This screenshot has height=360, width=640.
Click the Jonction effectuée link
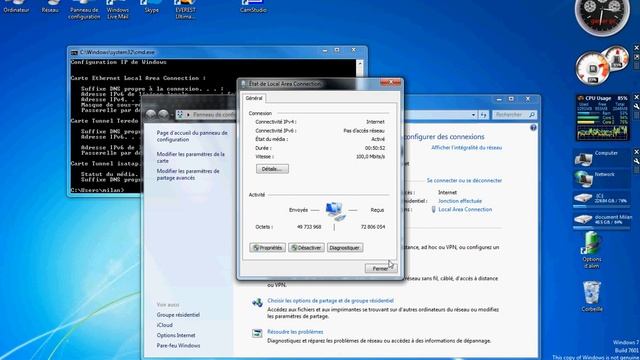(x=460, y=201)
